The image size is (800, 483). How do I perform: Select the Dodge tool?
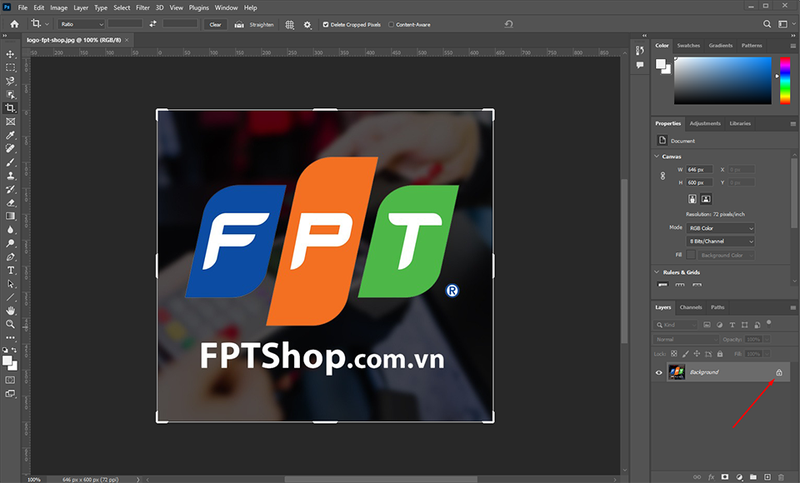point(10,243)
